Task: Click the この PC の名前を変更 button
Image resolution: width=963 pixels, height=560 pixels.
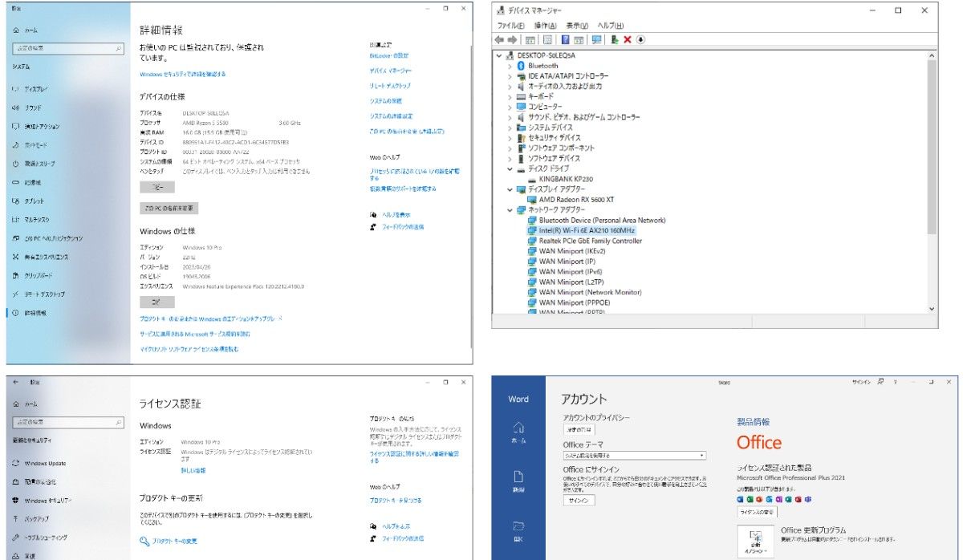Action: pos(169,208)
